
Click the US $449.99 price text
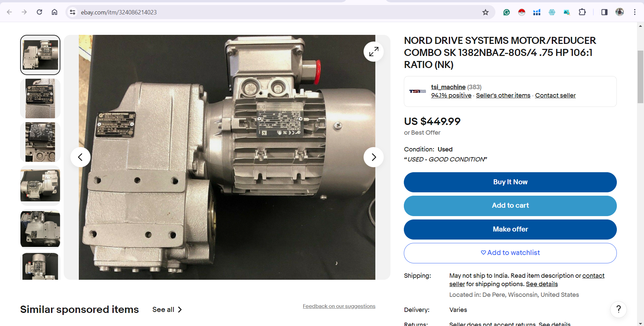[432, 121]
